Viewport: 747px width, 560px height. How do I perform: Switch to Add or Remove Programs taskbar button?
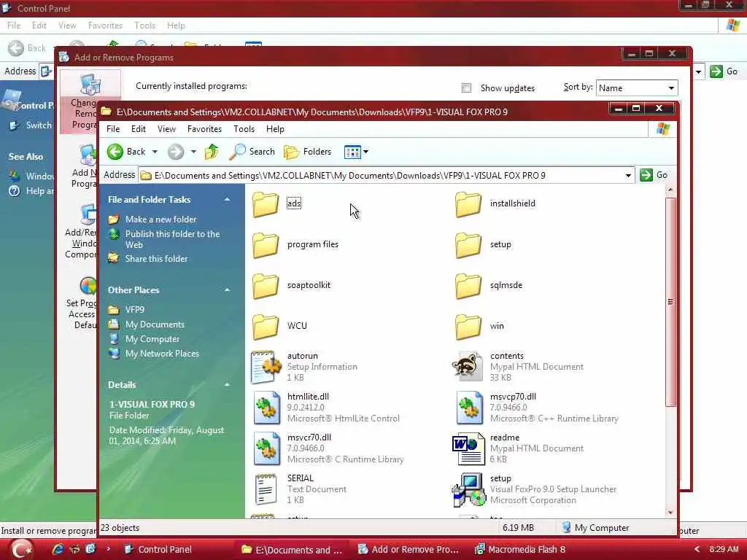tap(409, 550)
